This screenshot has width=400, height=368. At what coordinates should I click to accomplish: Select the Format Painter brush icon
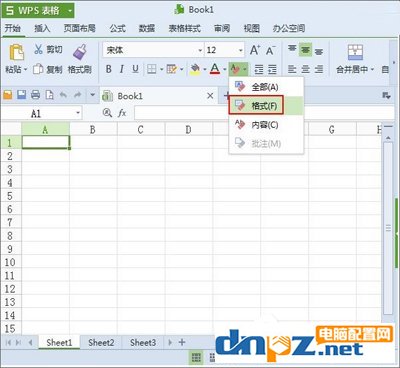coord(80,52)
